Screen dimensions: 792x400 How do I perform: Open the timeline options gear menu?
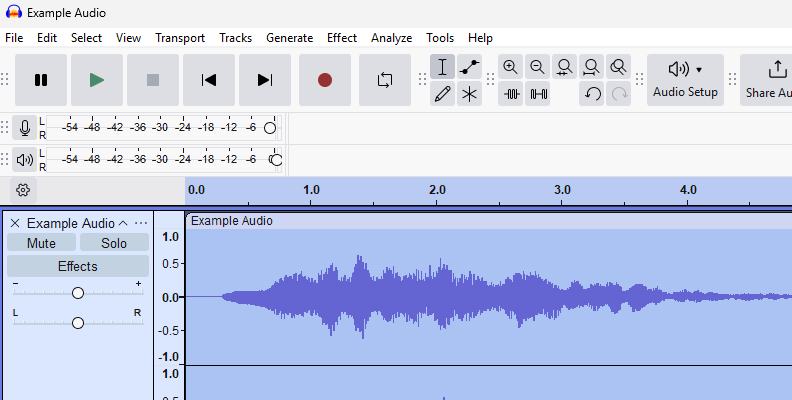tap(24, 190)
